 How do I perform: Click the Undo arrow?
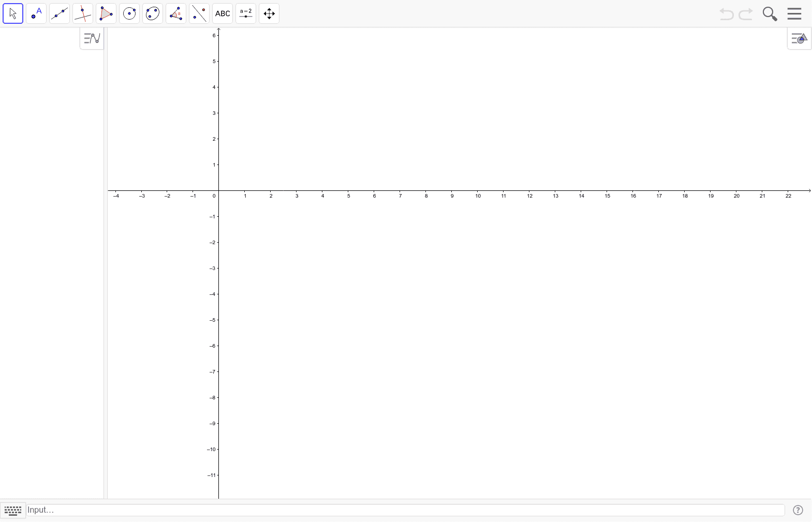[x=726, y=14]
